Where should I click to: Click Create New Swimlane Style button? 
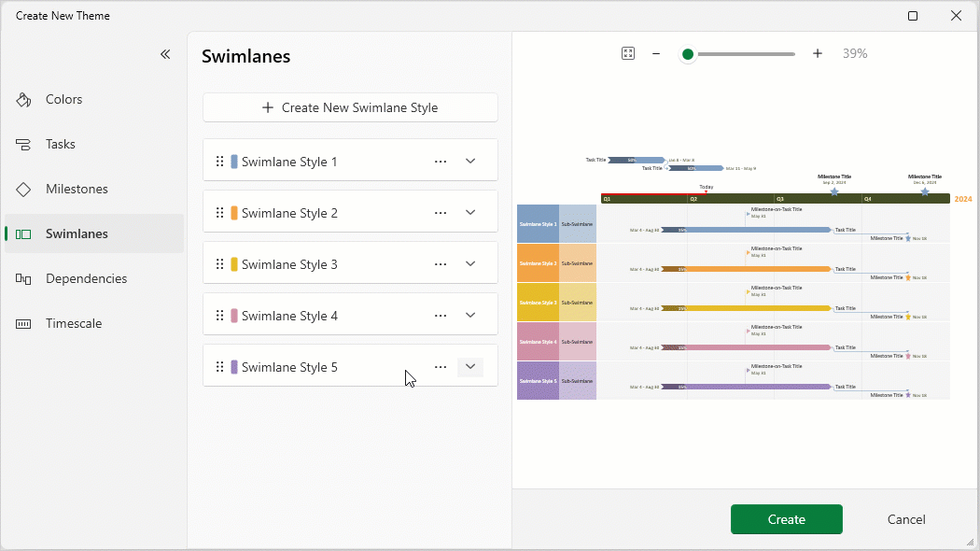(x=350, y=107)
